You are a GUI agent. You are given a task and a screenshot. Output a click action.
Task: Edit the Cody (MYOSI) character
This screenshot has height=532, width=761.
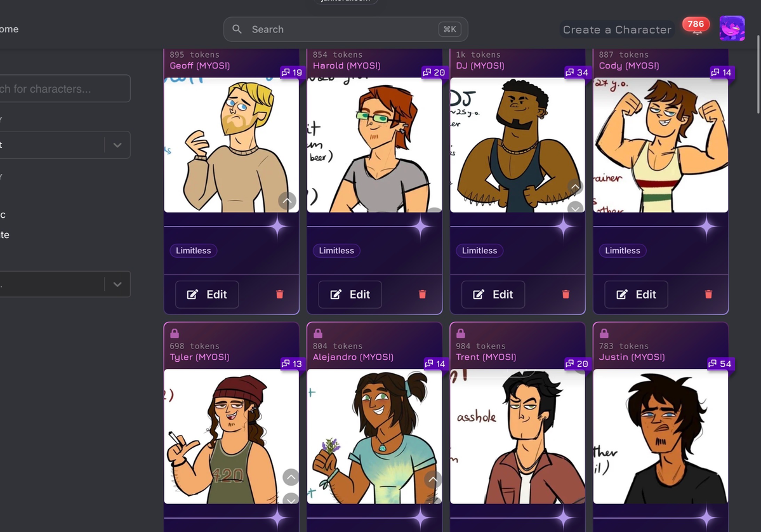pyautogui.click(x=636, y=295)
